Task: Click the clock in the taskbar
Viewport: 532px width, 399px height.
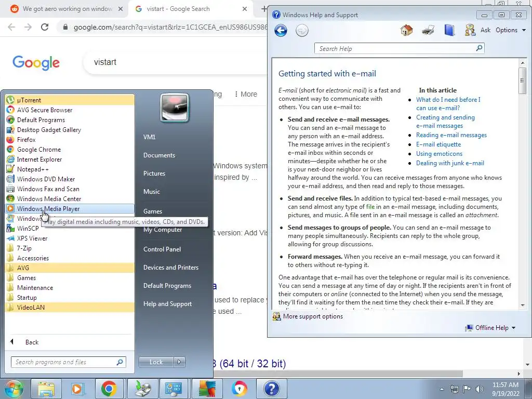Action: pos(506,389)
